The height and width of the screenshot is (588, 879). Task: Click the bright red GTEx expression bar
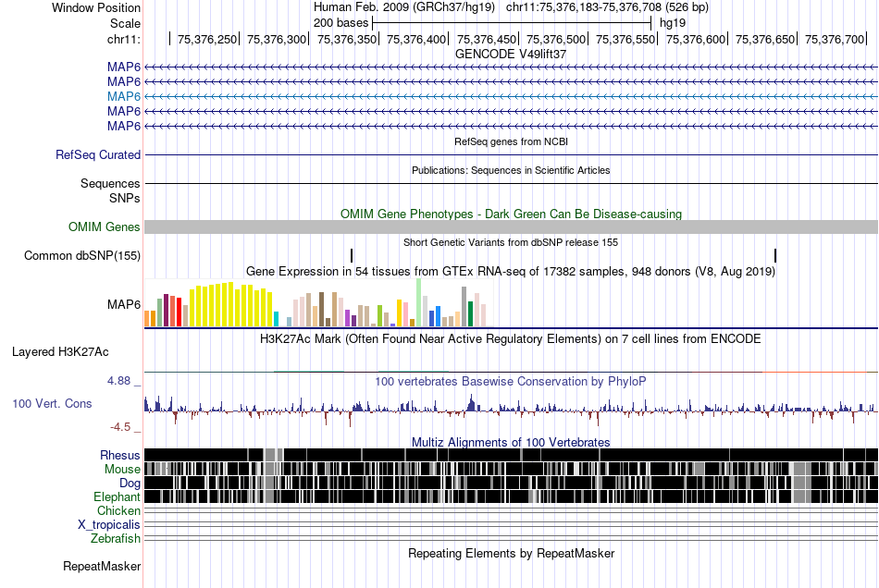[179, 312]
